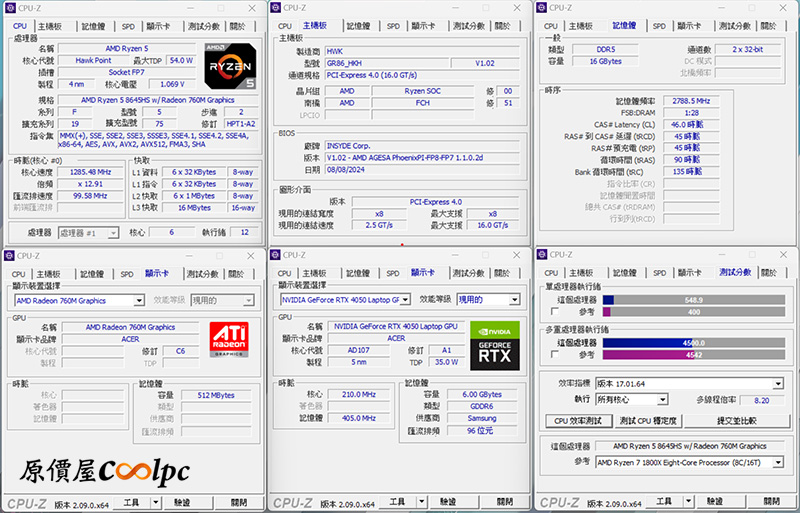Click the 6.00 GBytes GPU memory value
Image resolution: width=800 pixels, height=513 pixels.
(x=482, y=394)
